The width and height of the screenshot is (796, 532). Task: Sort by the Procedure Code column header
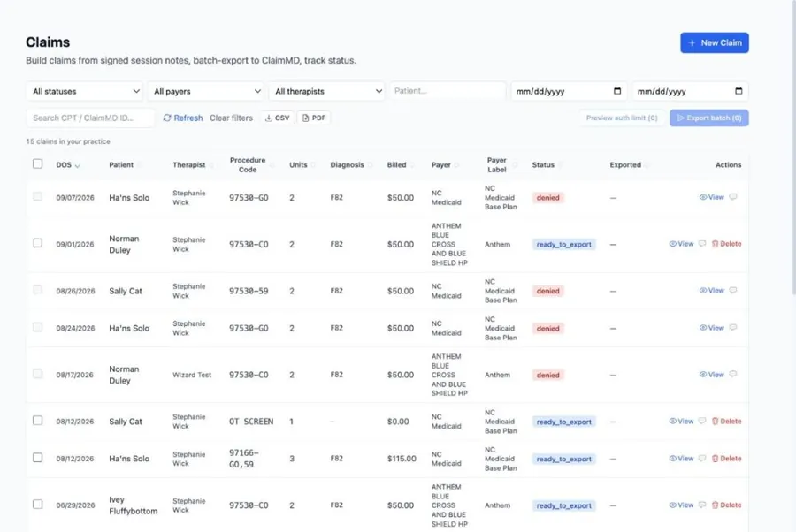coord(251,165)
